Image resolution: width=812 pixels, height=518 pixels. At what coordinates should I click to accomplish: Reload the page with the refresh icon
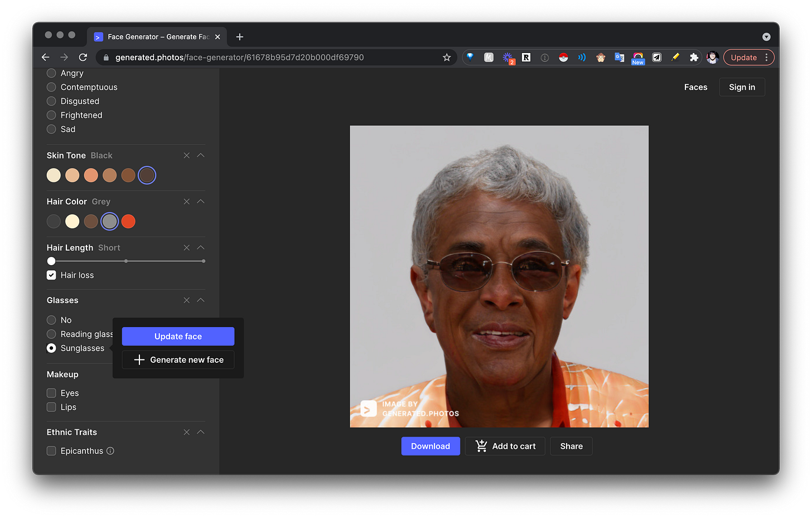pos(83,57)
